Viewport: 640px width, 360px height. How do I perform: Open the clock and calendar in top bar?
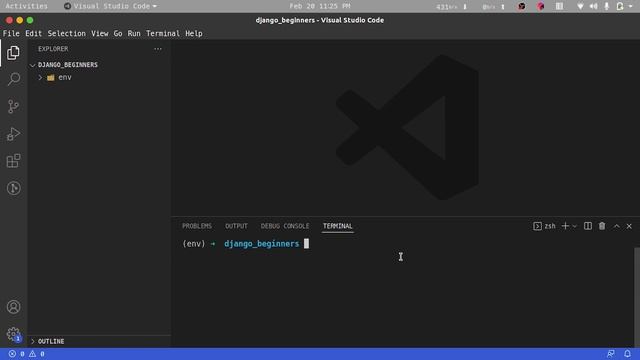(x=320, y=6)
